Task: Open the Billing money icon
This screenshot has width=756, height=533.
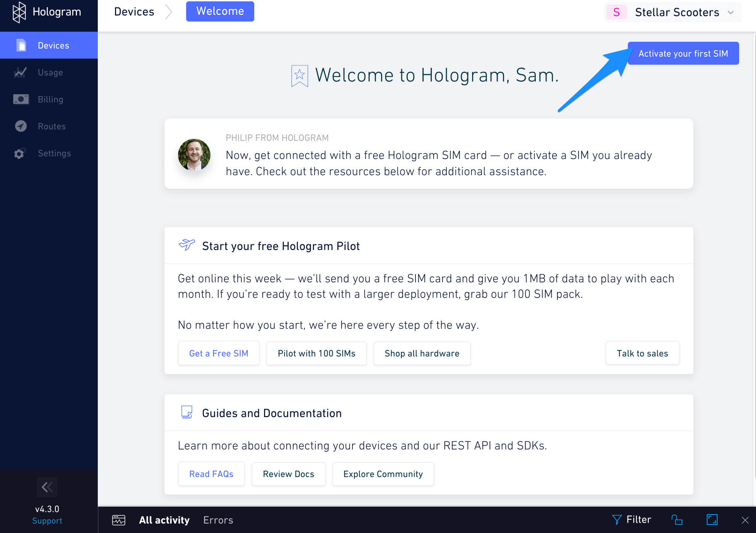Action: coord(21,99)
